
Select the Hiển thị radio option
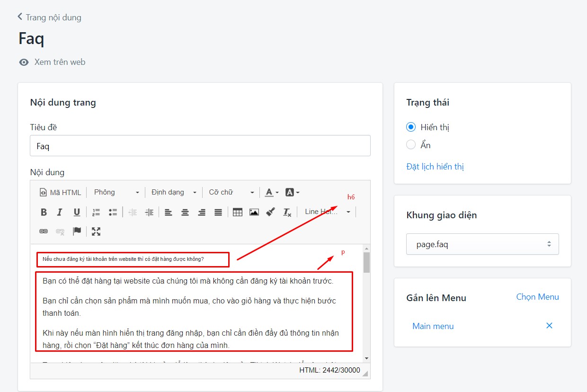(411, 127)
